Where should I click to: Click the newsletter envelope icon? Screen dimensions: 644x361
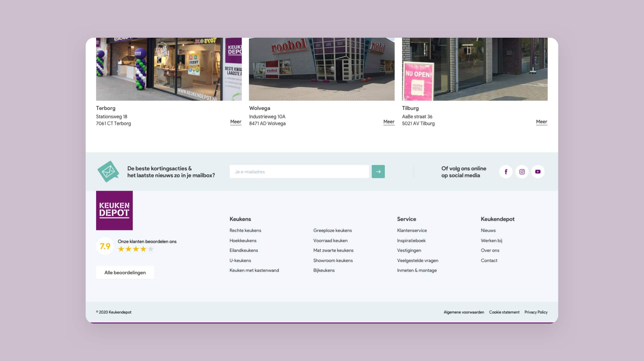pos(108,172)
